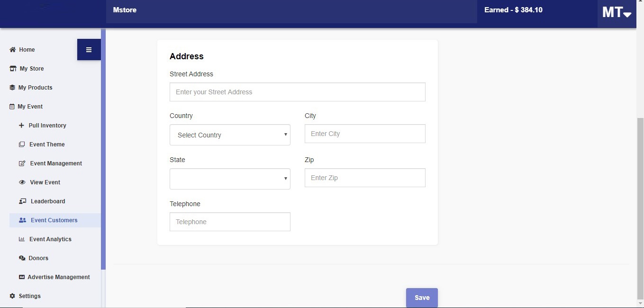Click the Event Analytics chart icon
The height and width of the screenshot is (308, 644).
coord(22,239)
